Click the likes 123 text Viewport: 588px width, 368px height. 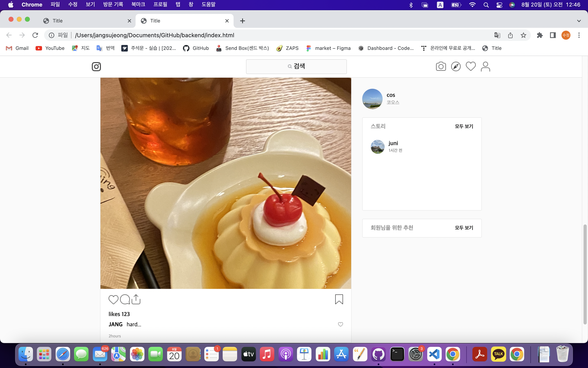pos(119,314)
